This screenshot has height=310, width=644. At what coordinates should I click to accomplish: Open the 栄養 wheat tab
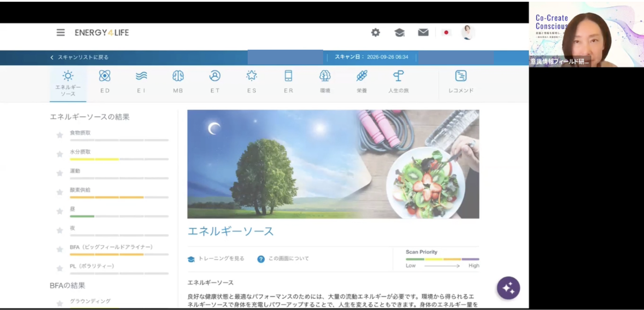[362, 82]
